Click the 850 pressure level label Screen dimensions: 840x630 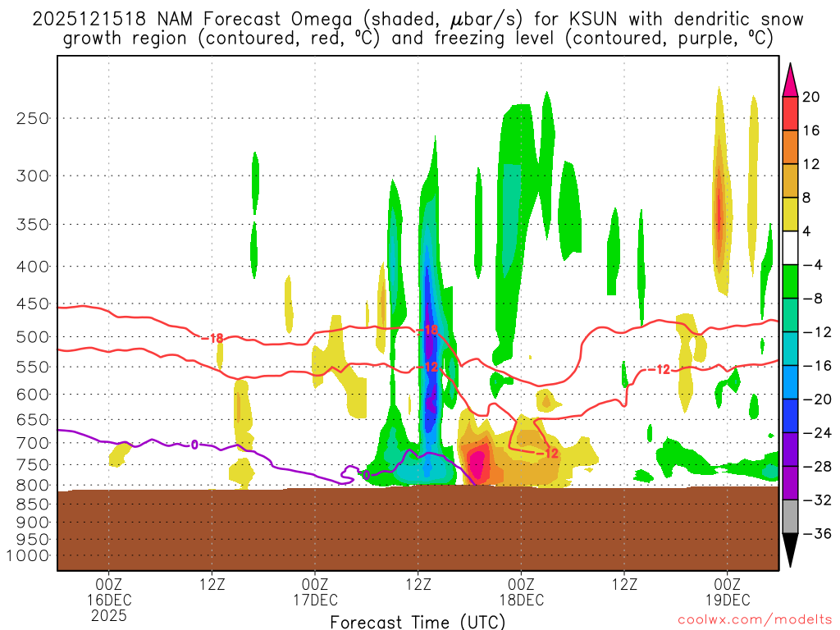33,504
